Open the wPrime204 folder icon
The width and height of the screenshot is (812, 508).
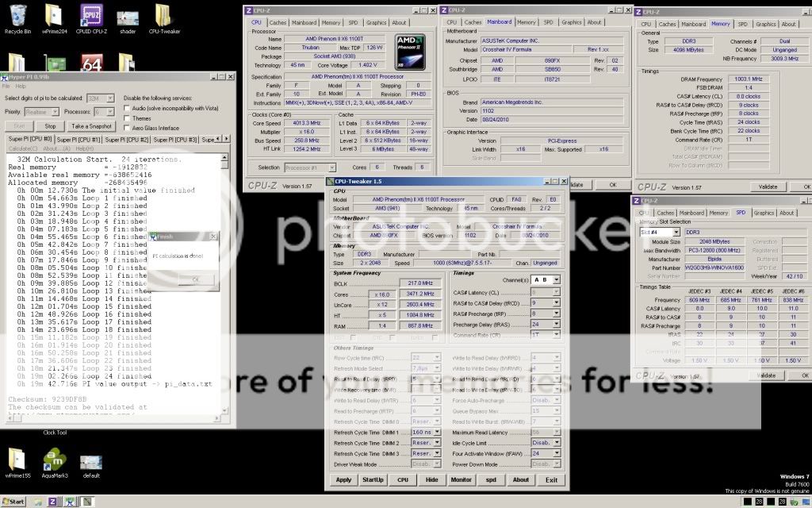tap(53, 17)
